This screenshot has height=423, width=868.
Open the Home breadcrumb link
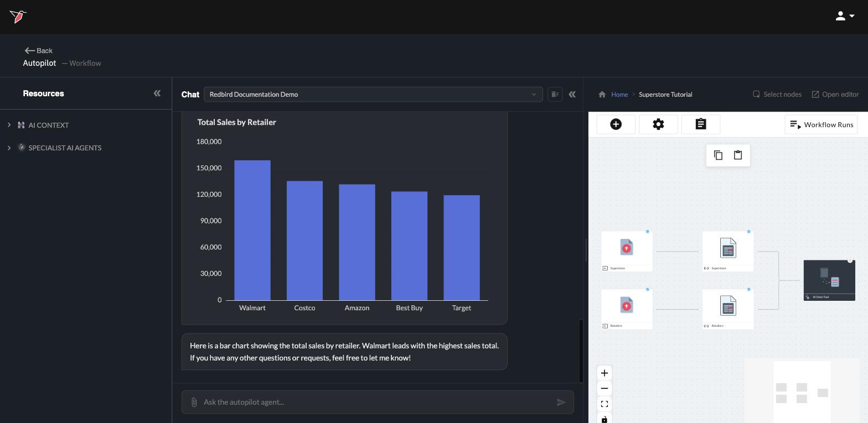click(x=619, y=95)
